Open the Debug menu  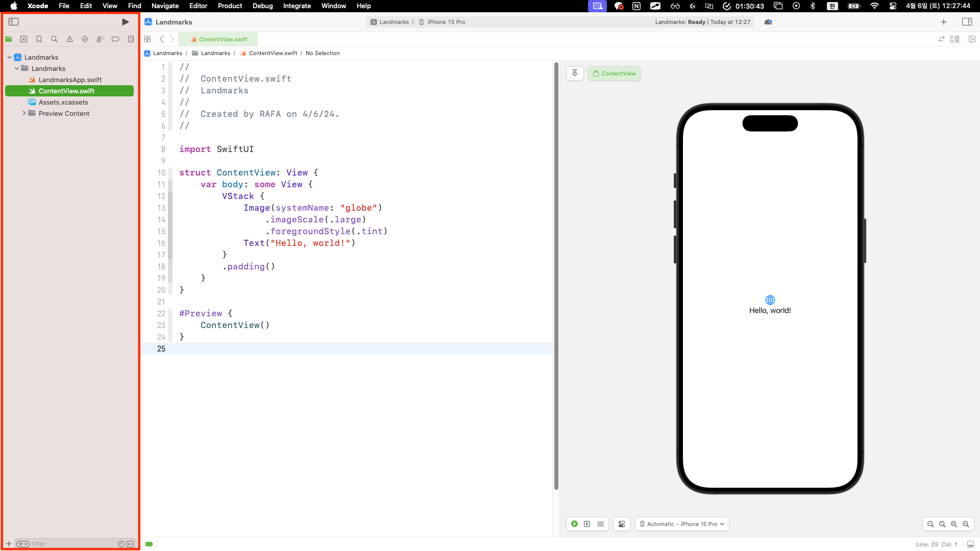pyautogui.click(x=262, y=6)
